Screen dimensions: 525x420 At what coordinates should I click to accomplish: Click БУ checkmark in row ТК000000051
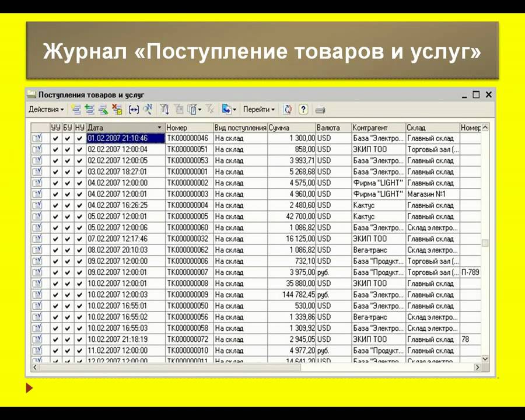pyautogui.click(x=68, y=149)
